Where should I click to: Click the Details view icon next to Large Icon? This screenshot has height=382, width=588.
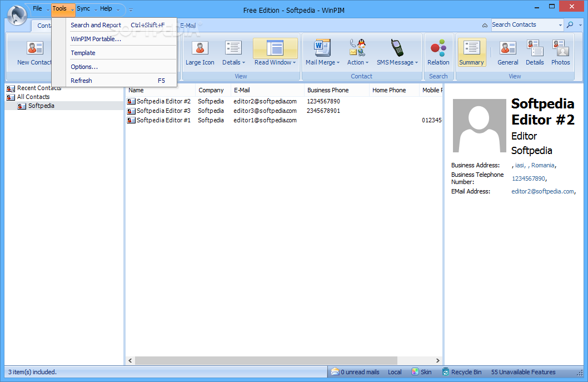tap(233, 48)
